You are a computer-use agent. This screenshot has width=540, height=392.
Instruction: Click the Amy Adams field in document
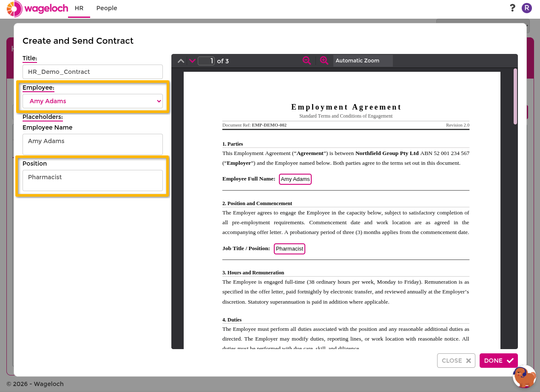coord(295,179)
